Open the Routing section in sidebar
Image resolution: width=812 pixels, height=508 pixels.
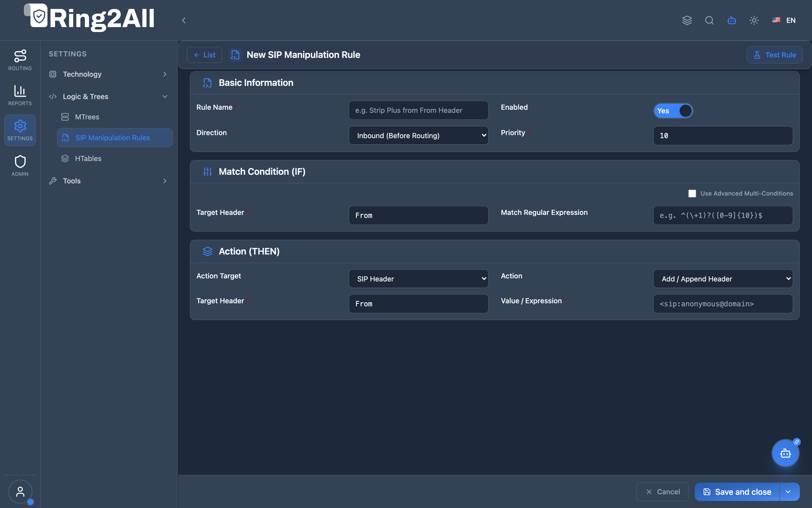[x=20, y=60]
